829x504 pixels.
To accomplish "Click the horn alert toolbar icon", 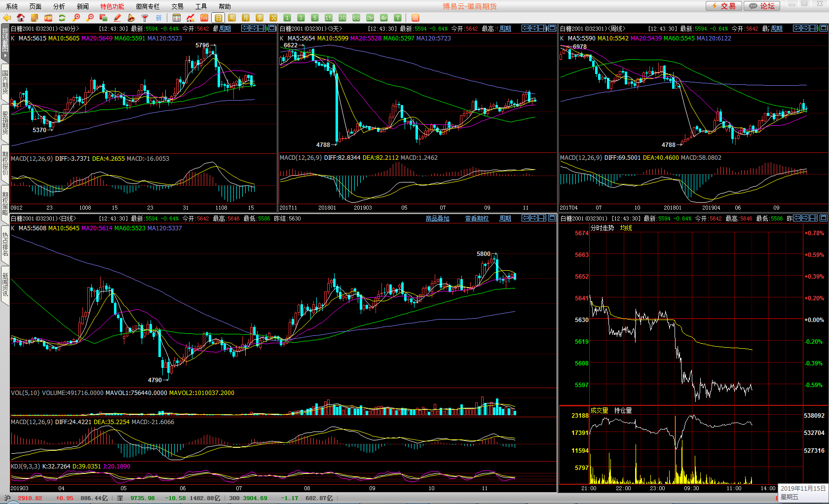I will point(131,18).
